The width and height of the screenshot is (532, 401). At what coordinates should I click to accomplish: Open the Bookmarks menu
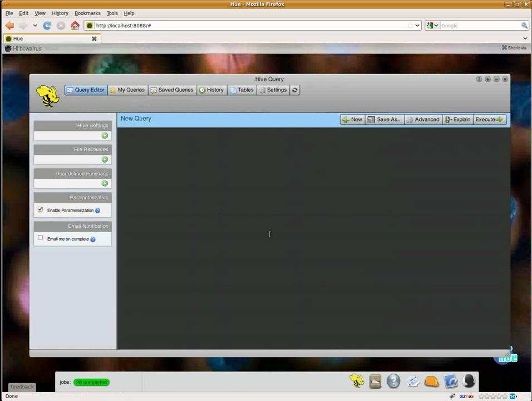click(x=87, y=13)
